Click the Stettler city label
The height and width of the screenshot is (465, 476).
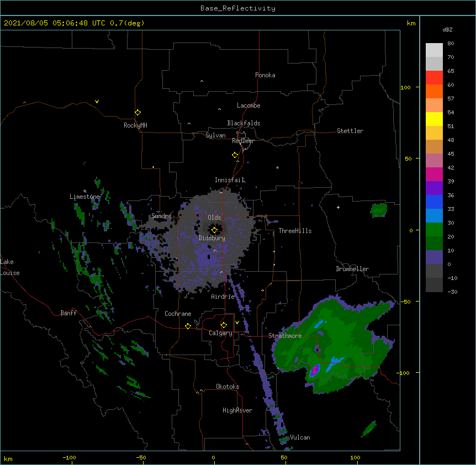[350, 131]
